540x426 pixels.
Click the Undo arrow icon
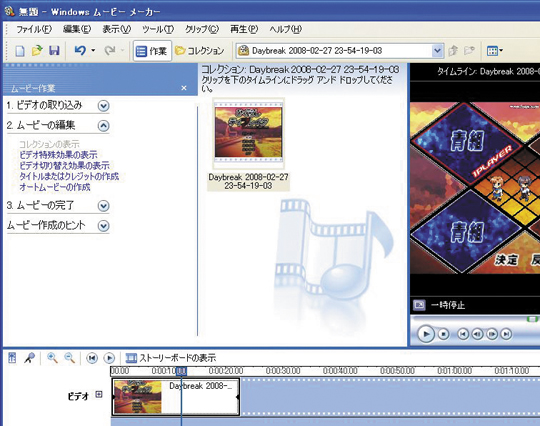[80, 51]
